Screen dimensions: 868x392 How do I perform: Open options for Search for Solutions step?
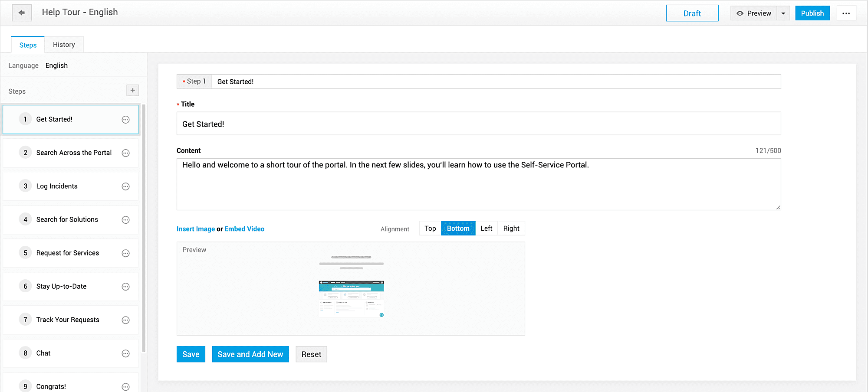[x=125, y=220]
